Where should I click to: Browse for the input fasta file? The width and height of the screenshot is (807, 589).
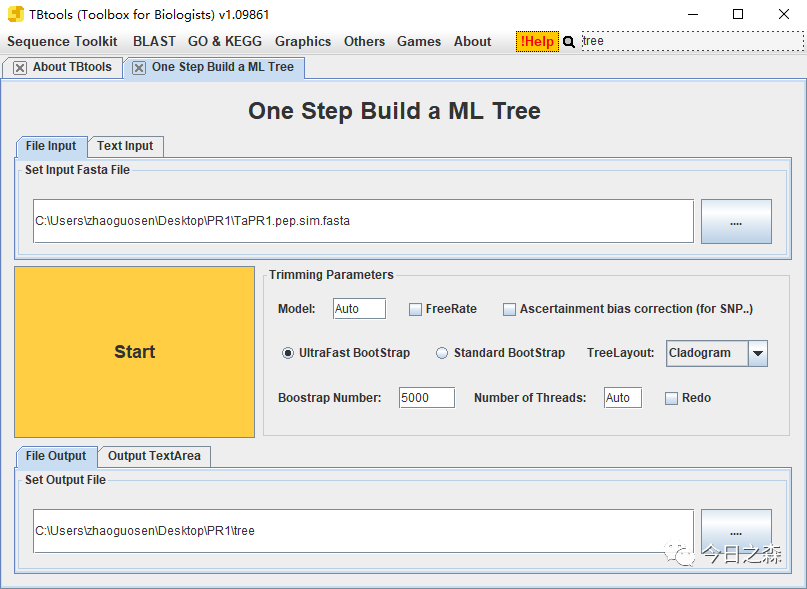(736, 221)
